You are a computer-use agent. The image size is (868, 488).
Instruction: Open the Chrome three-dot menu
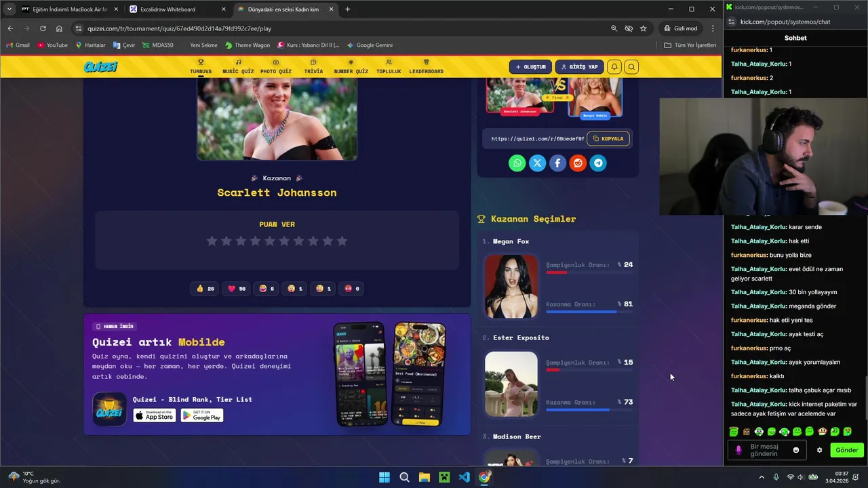coord(713,28)
